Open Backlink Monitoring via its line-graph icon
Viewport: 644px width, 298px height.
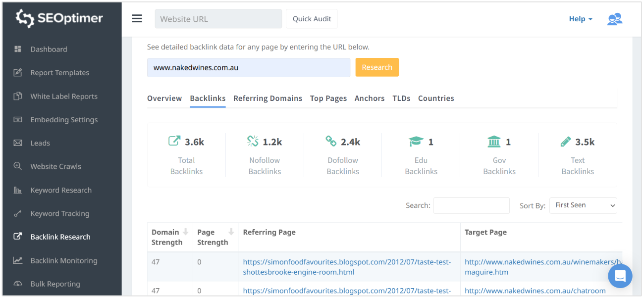(x=17, y=260)
